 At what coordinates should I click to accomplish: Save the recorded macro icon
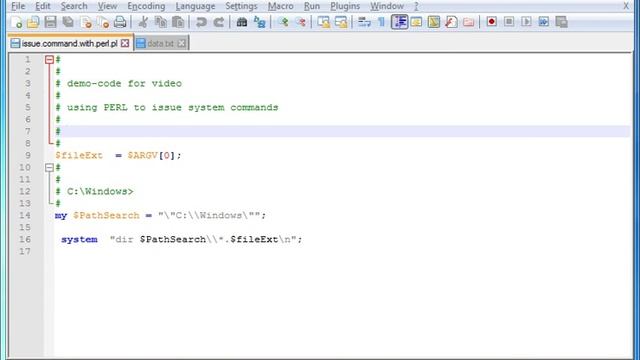click(561, 22)
